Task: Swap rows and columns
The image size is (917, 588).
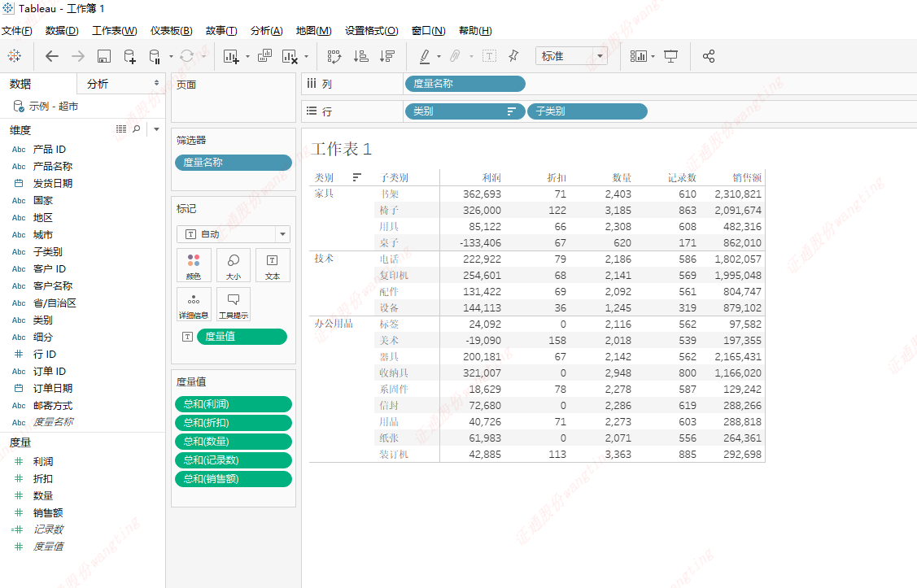Action: click(334, 56)
